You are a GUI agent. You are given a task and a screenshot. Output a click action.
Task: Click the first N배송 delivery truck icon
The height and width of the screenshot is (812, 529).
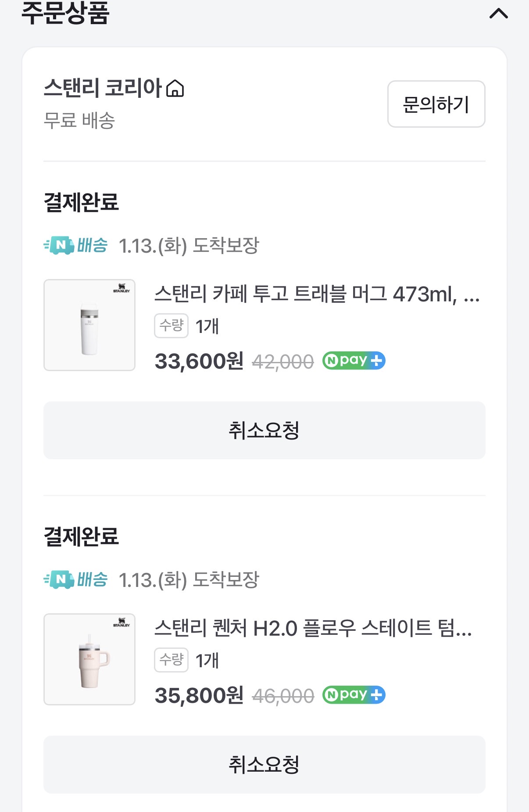(x=59, y=245)
